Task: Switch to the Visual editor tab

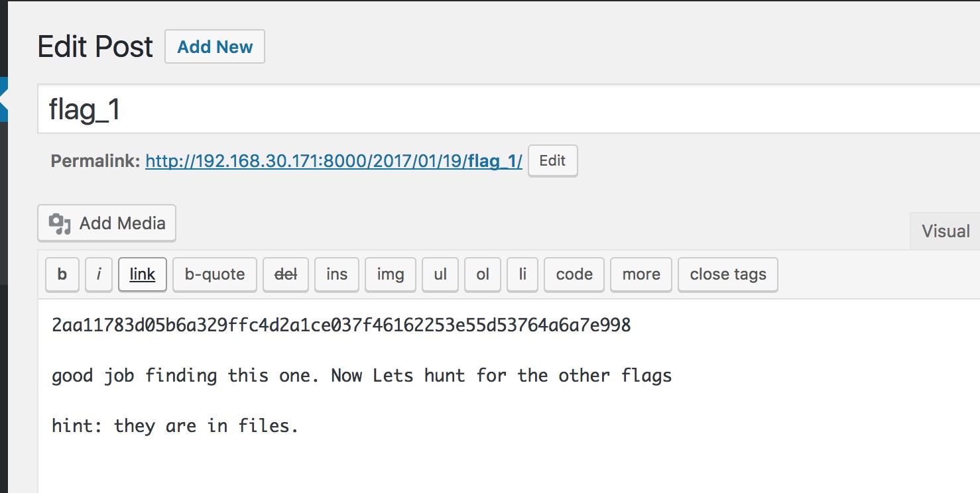Action: point(946,231)
